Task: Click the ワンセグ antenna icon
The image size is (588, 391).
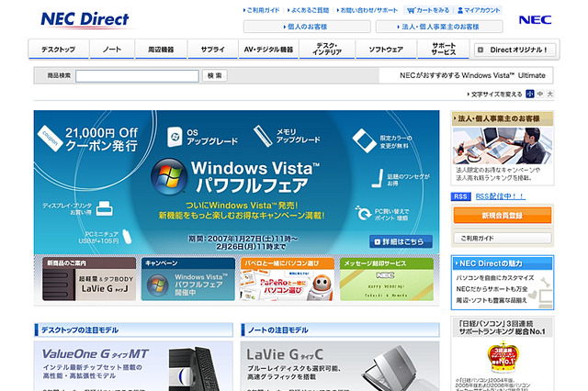Action: pos(378,178)
